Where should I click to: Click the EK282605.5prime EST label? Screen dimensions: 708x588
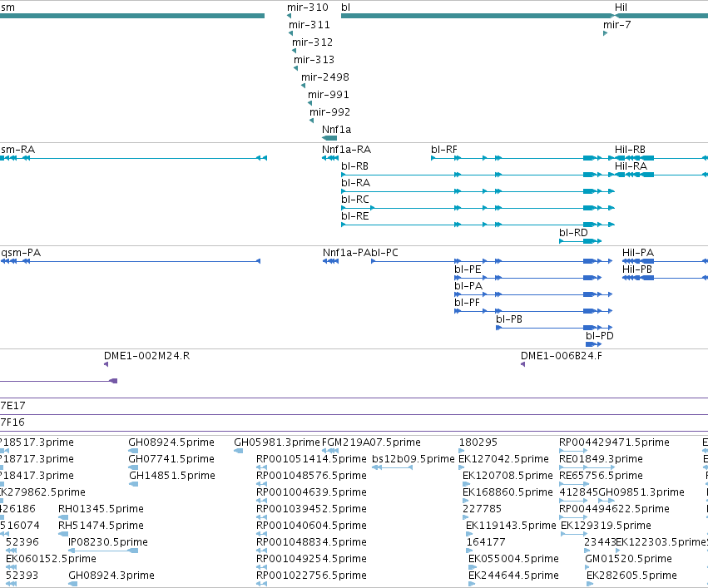(631, 576)
